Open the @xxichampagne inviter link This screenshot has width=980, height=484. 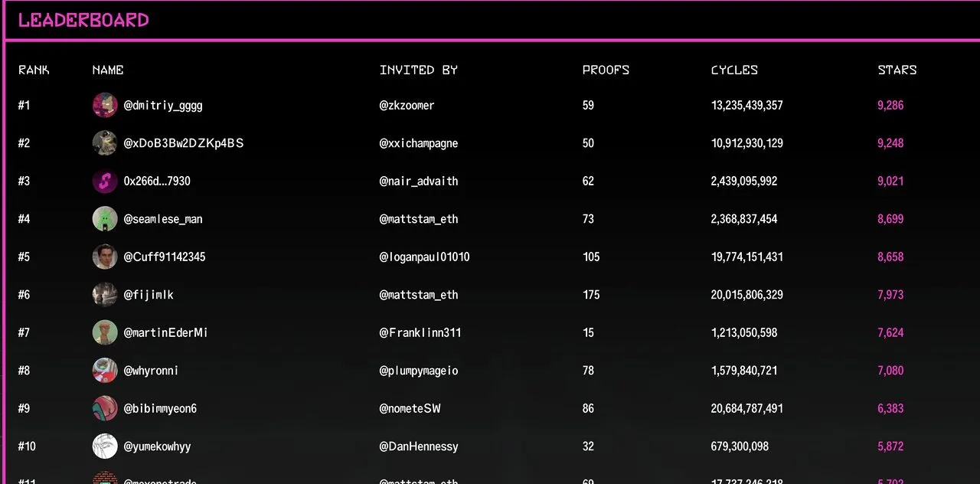(418, 143)
